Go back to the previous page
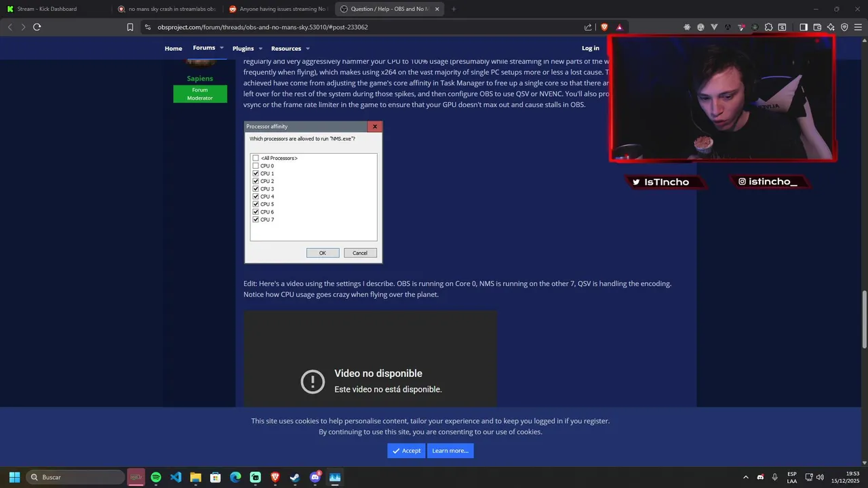868x488 pixels. (9, 27)
